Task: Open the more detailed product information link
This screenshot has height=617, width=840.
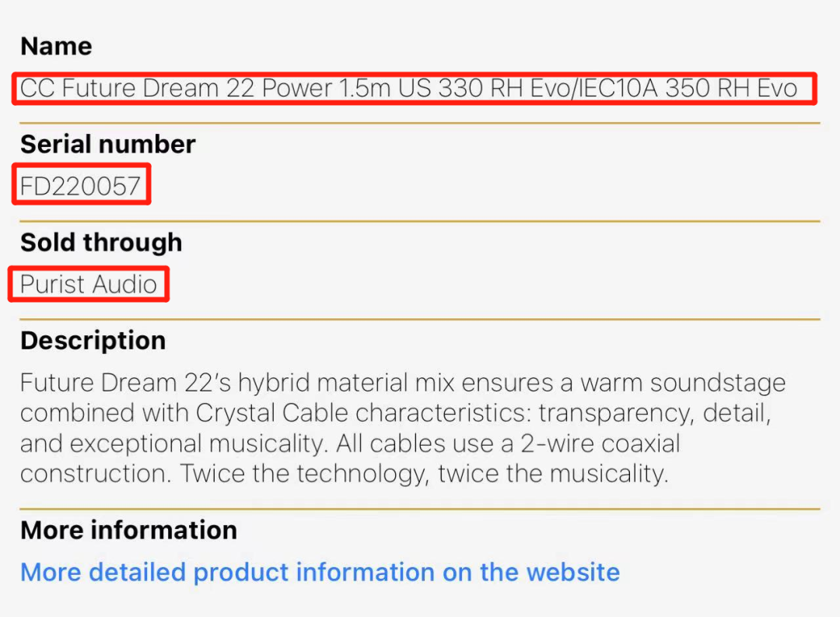Action: click(x=320, y=572)
